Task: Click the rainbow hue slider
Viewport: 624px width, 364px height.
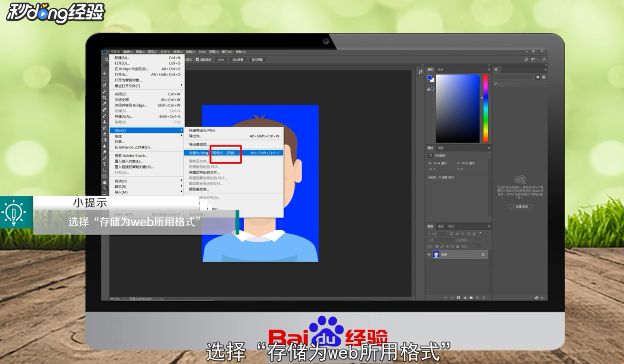Action: 486,108
